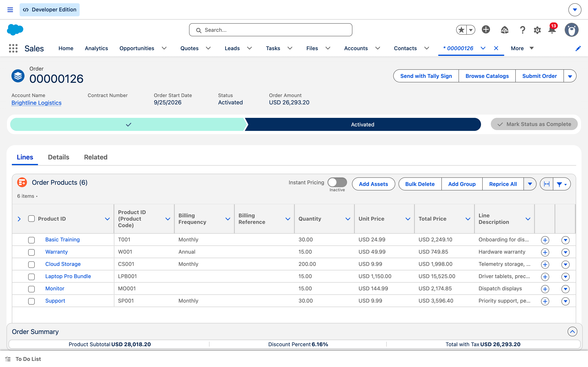Open the Opportunities nav tab
588x367 pixels.
point(137,48)
